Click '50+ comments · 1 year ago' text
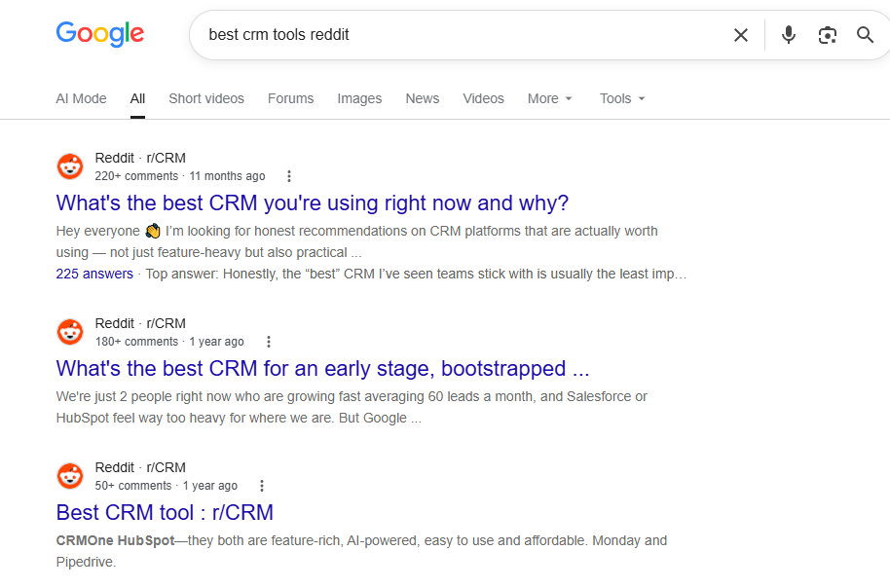This screenshot has height=588, width=890. (166, 486)
